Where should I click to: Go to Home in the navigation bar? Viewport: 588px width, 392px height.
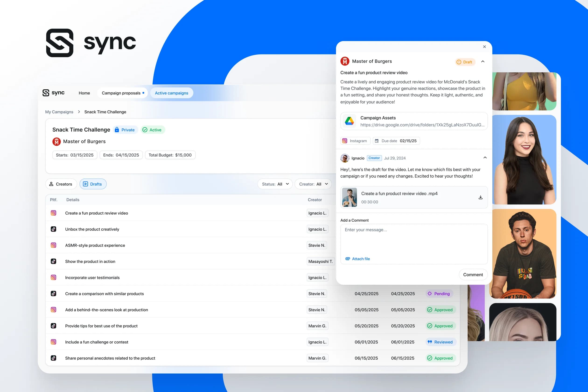click(x=84, y=93)
